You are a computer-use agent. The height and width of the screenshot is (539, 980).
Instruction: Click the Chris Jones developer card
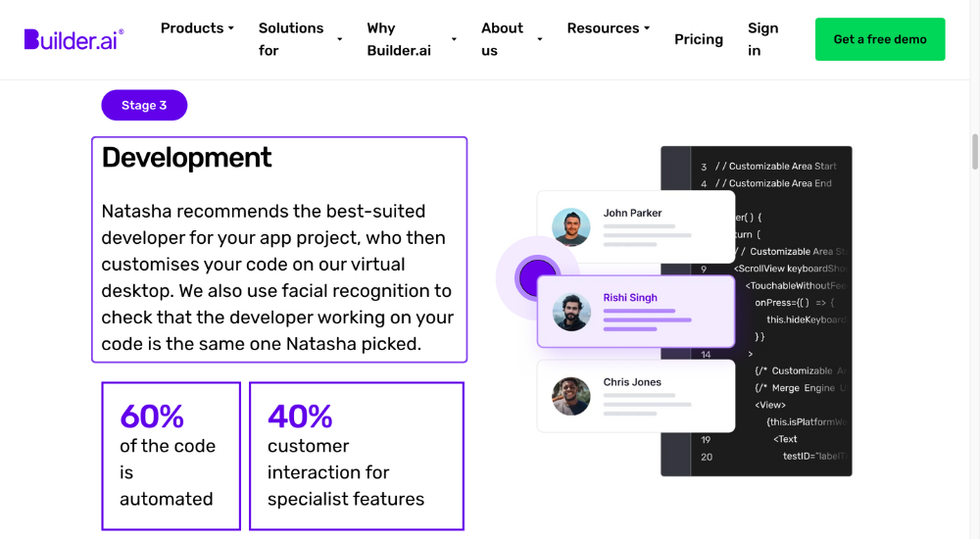coord(636,396)
